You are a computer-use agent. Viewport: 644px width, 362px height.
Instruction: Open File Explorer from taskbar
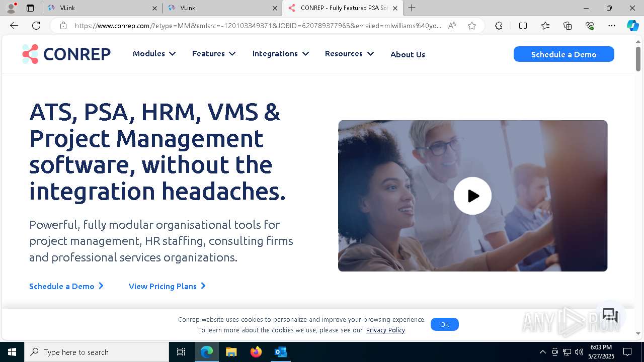(231, 352)
